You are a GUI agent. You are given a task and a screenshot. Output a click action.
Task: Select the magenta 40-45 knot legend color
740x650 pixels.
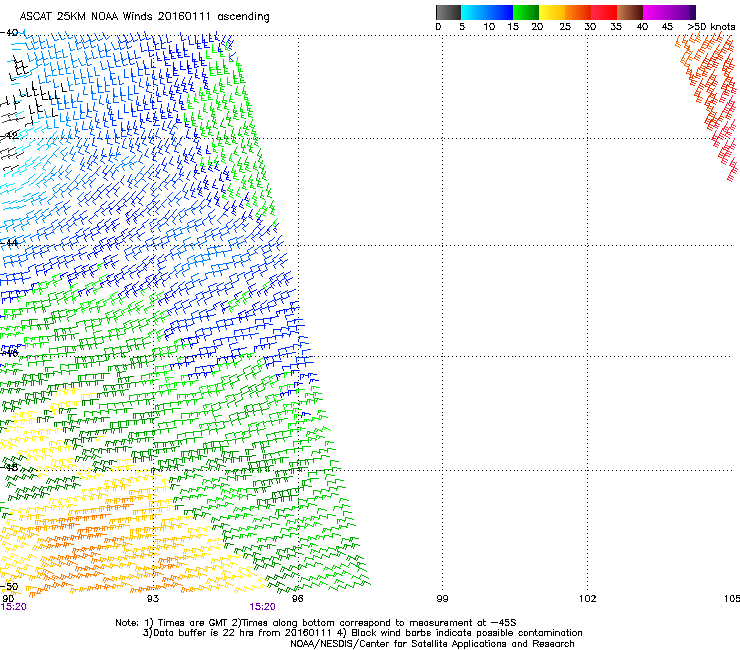tap(656, 12)
